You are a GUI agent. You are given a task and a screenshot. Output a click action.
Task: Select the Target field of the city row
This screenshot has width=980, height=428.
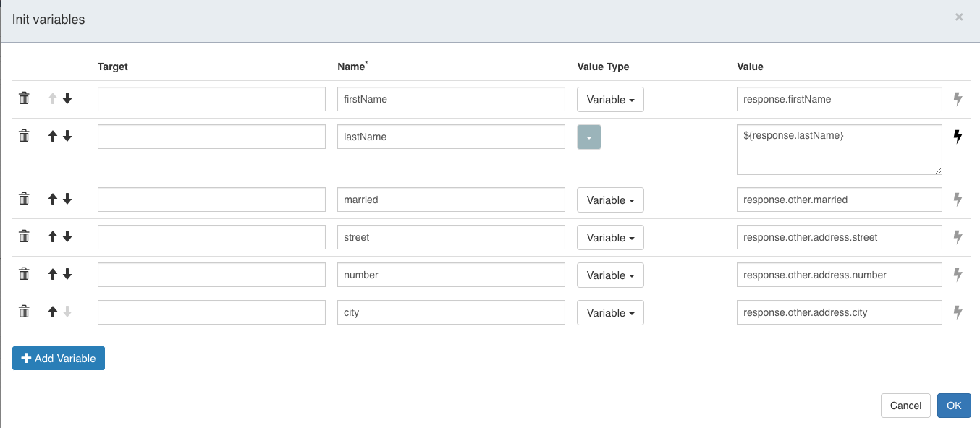211,312
